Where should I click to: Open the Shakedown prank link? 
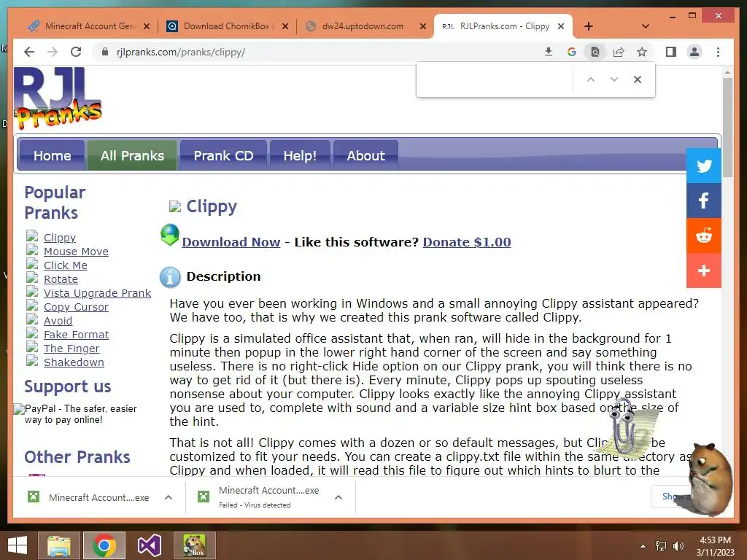(x=74, y=362)
